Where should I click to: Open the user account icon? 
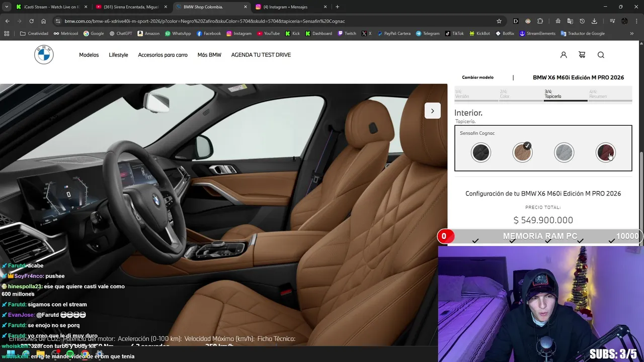[x=563, y=55]
